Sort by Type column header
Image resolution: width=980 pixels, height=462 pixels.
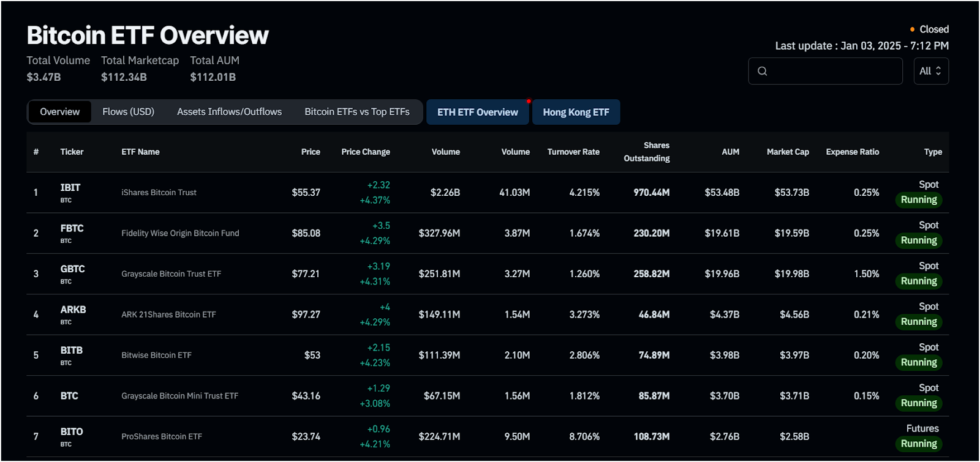point(933,152)
